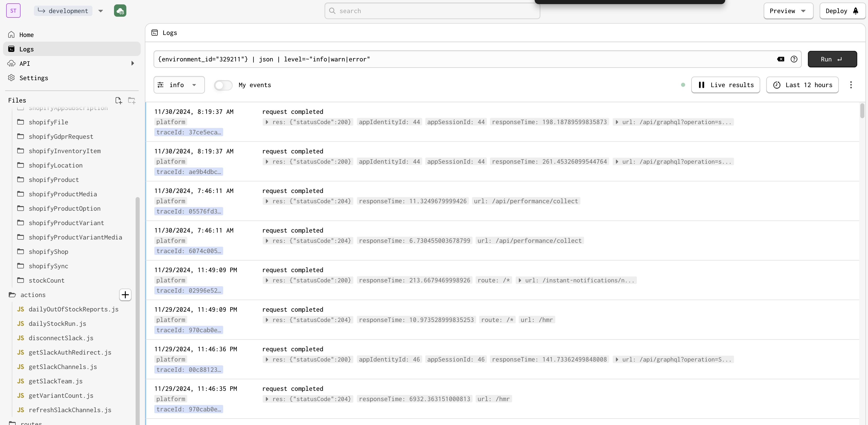Expand the API sidebar section

pyautogui.click(x=132, y=63)
